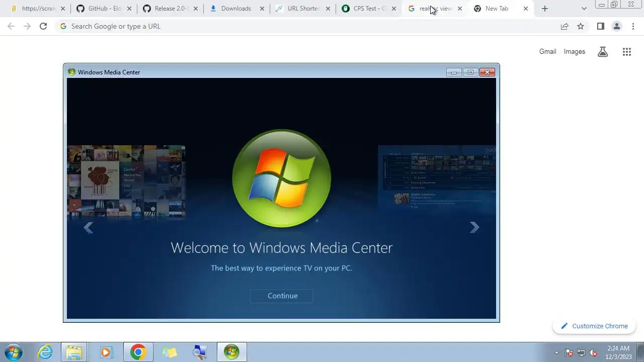Open the Gmail link
The image size is (644, 362).
[547, 51]
